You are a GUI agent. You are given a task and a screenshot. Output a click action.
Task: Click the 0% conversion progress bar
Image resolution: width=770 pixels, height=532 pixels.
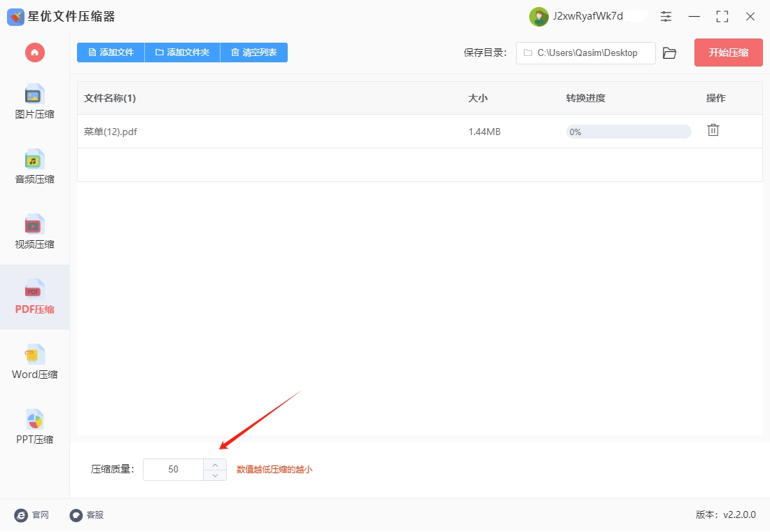(629, 132)
